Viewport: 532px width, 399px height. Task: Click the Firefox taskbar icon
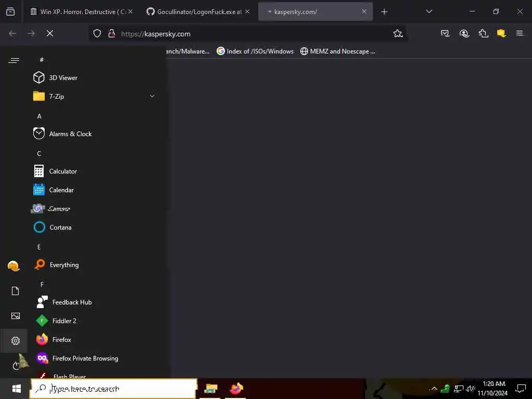[236, 389]
